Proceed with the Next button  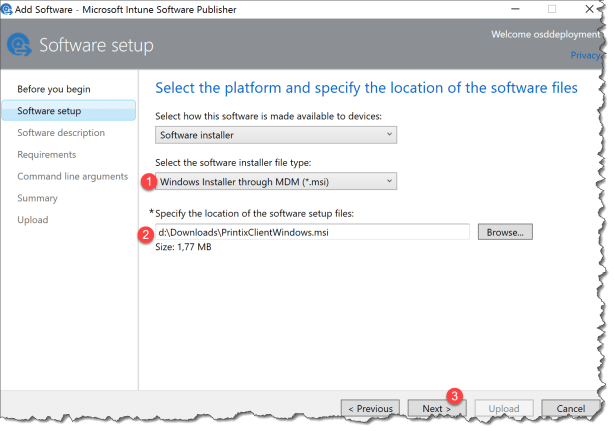436,409
